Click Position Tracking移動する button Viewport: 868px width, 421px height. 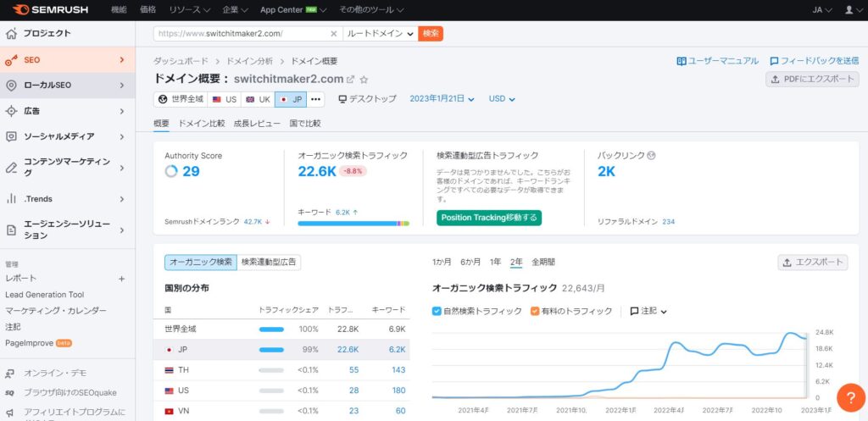(x=489, y=218)
